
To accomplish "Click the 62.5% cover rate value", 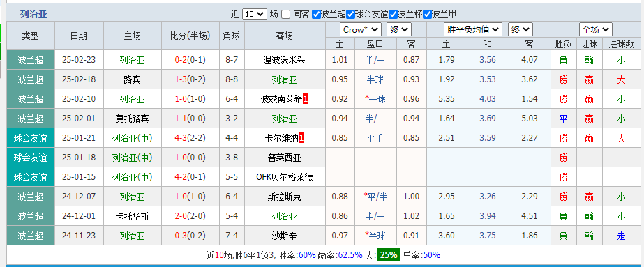I will pos(350,255).
